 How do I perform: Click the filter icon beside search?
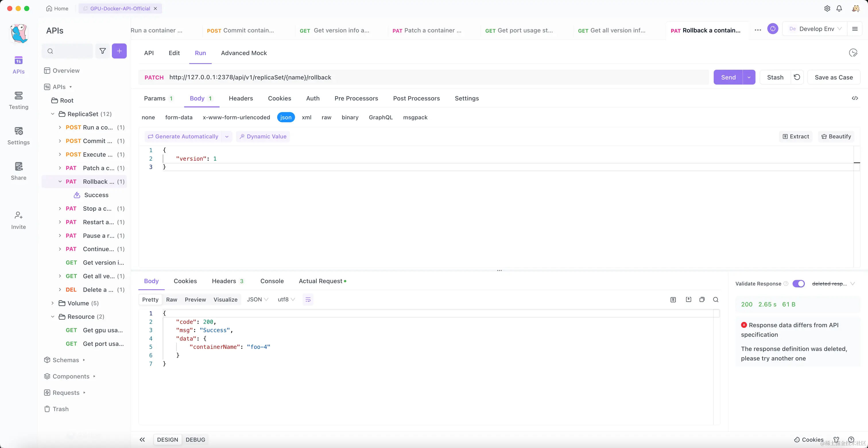click(102, 51)
